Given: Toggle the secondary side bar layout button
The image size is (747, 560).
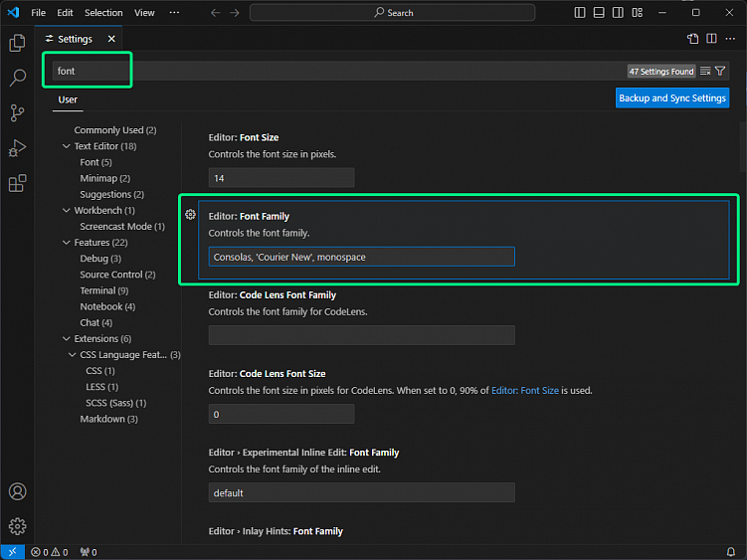Looking at the screenshot, I should tap(618, 13).
